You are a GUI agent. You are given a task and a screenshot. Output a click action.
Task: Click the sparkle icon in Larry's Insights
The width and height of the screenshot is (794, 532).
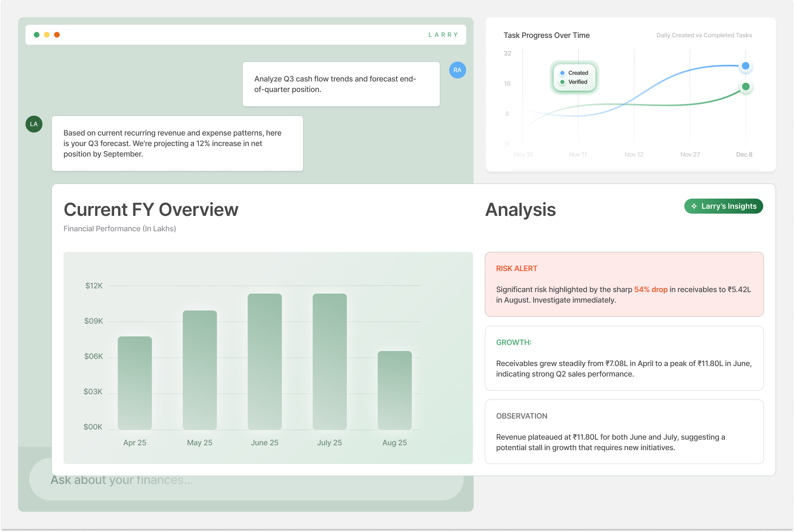coord(694,206)
